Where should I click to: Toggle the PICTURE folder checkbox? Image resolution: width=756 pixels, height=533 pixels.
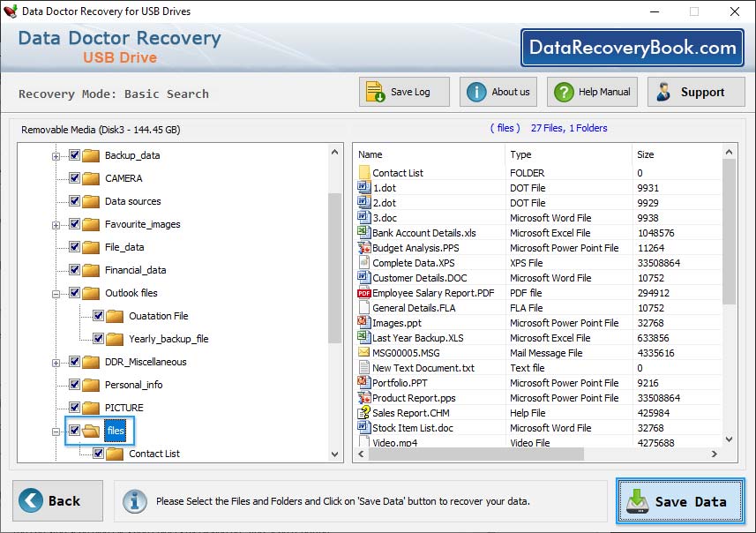[x=74, y=408]
